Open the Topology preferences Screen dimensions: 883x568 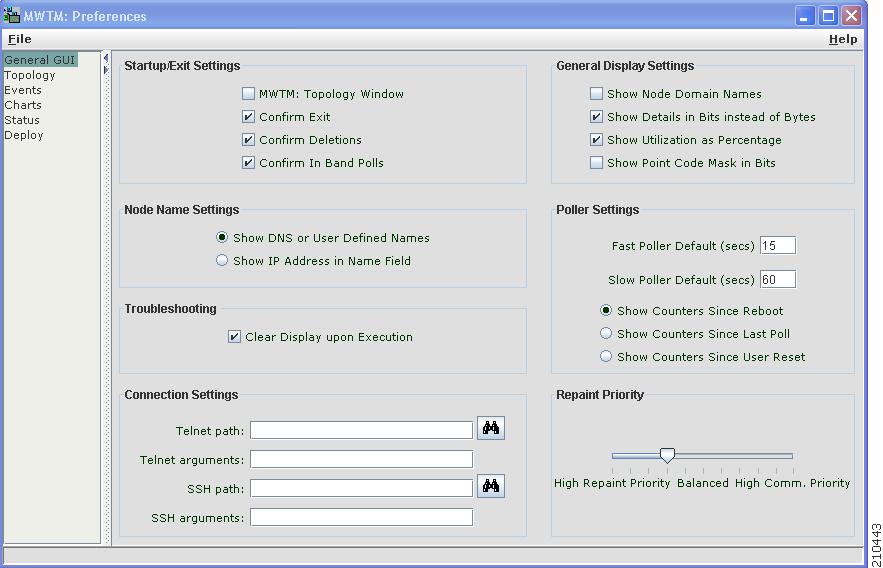click(30, 75)
